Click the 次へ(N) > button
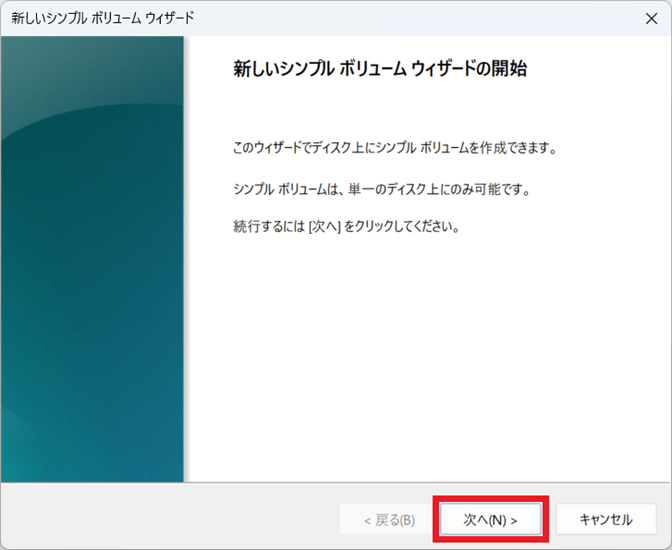672x550 pixels. point(490,520)
